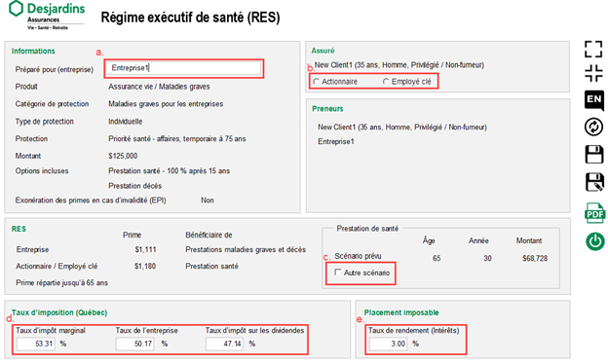The image size is (608, 364).
Task: Export the report using the PDF icon
Action: (594, 213)
